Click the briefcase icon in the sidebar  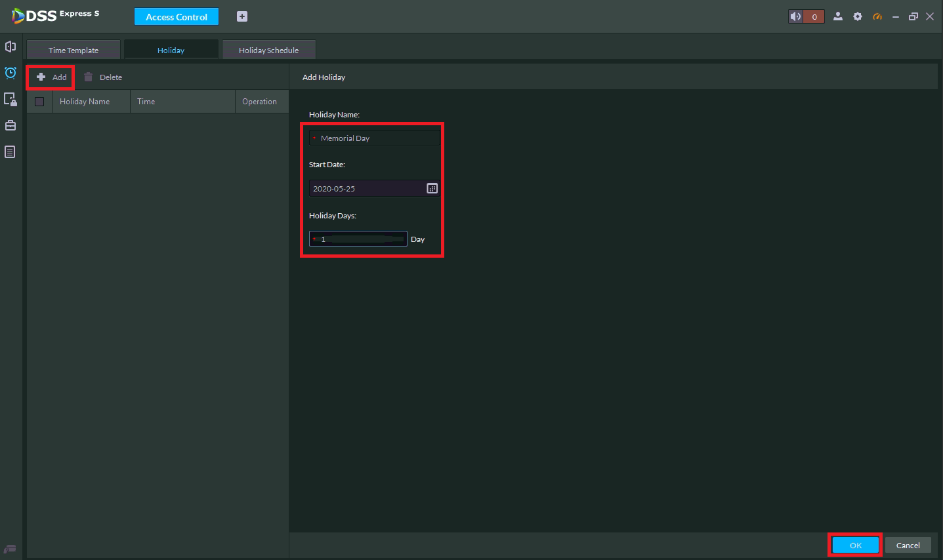point(10,125)
